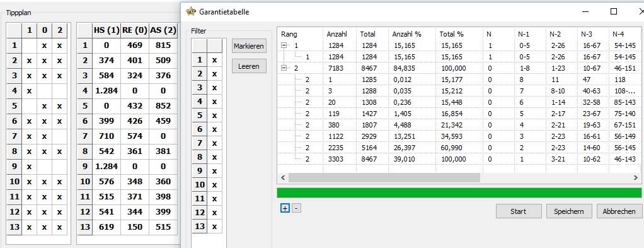Click the N-2 column header

point(561,34)
